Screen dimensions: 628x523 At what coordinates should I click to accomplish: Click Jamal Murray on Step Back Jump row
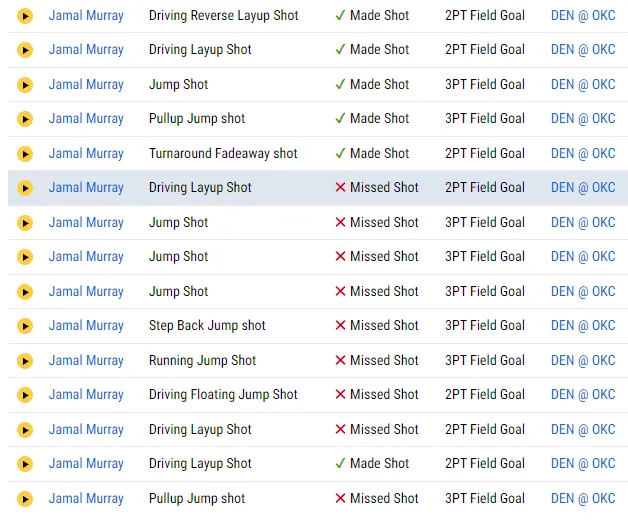[86, 325]
